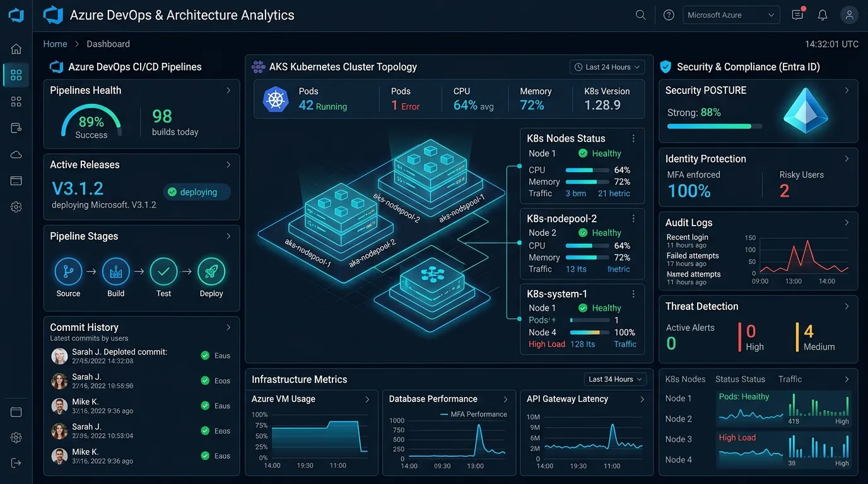Click the High Load label in K8s-system-1

[x=547, y=344]
